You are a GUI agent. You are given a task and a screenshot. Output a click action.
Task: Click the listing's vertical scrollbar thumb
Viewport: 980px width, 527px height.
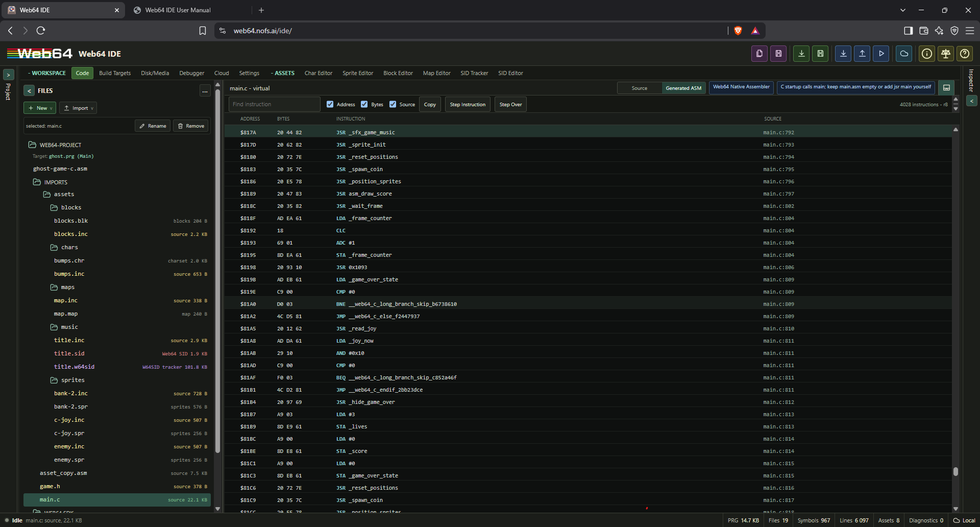pyautogui.click(x=955, y=471)
